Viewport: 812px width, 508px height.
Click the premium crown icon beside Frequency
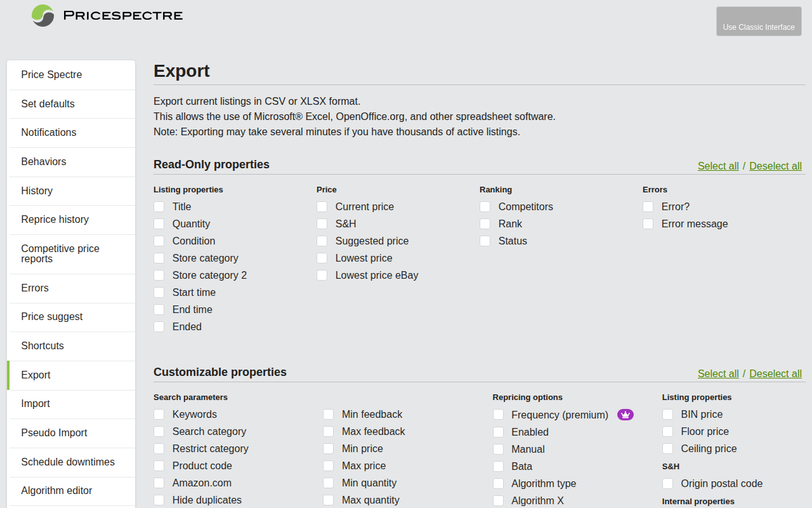[625, 414]
